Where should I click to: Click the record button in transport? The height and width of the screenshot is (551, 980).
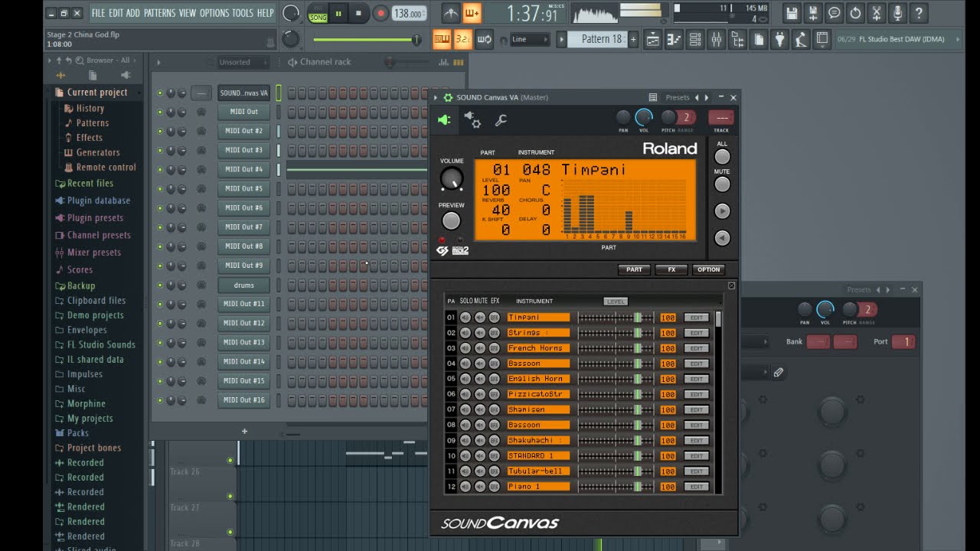pyautogui.click(x=381, y=13)
